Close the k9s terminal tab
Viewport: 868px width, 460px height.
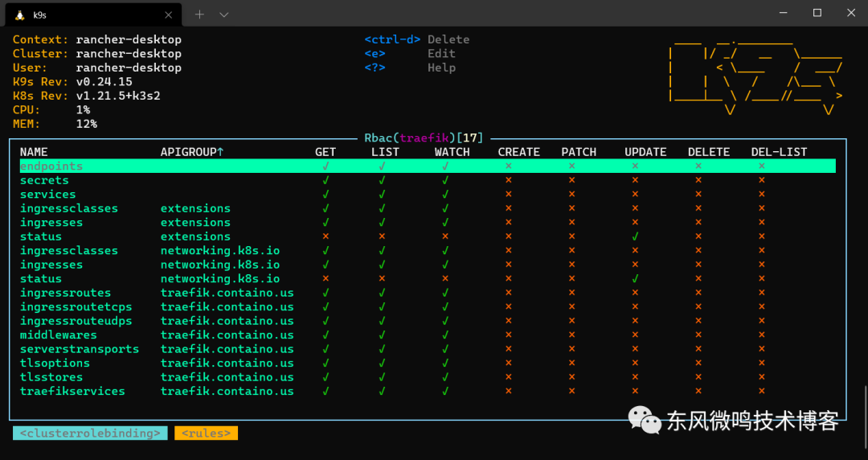(x=168, y=15)
